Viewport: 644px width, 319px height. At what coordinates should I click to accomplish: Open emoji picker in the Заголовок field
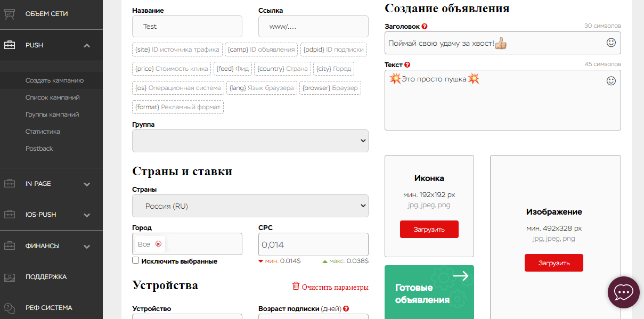[612, 42]
